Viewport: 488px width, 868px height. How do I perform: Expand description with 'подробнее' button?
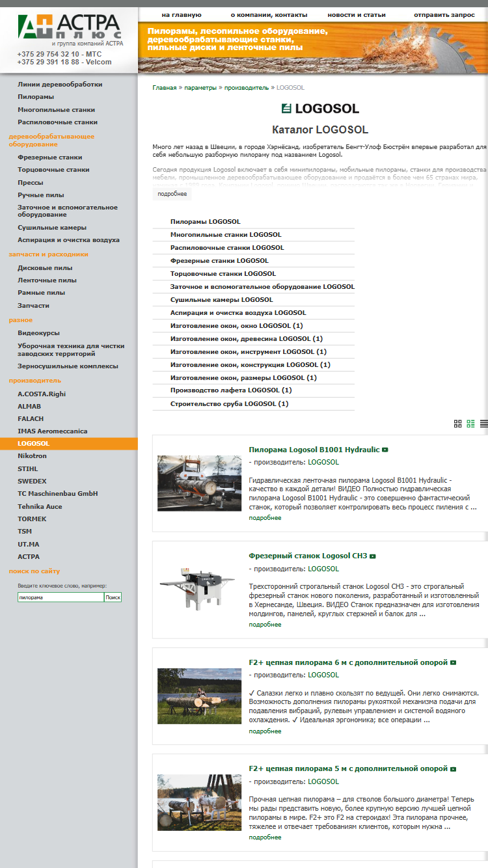(x=172, y=194)
